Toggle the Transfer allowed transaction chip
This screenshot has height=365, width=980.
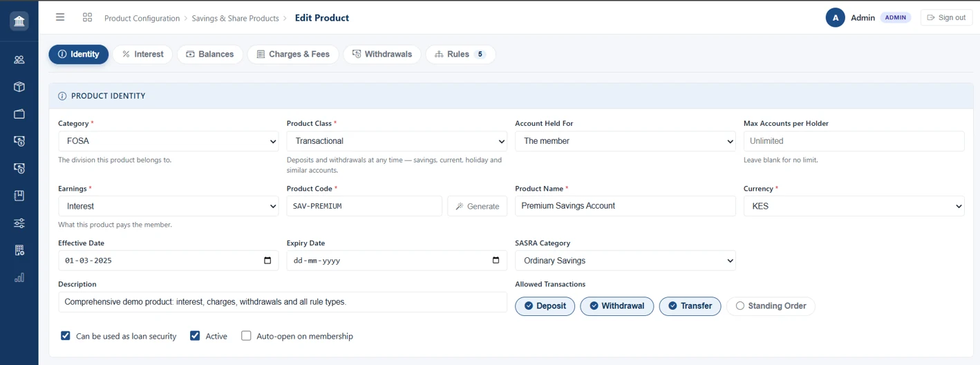pos(690,306)
